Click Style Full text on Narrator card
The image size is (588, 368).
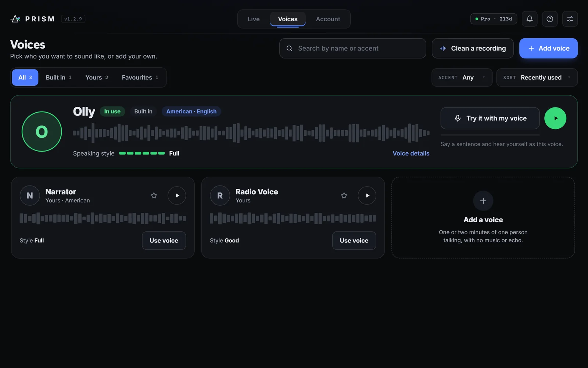32,240
